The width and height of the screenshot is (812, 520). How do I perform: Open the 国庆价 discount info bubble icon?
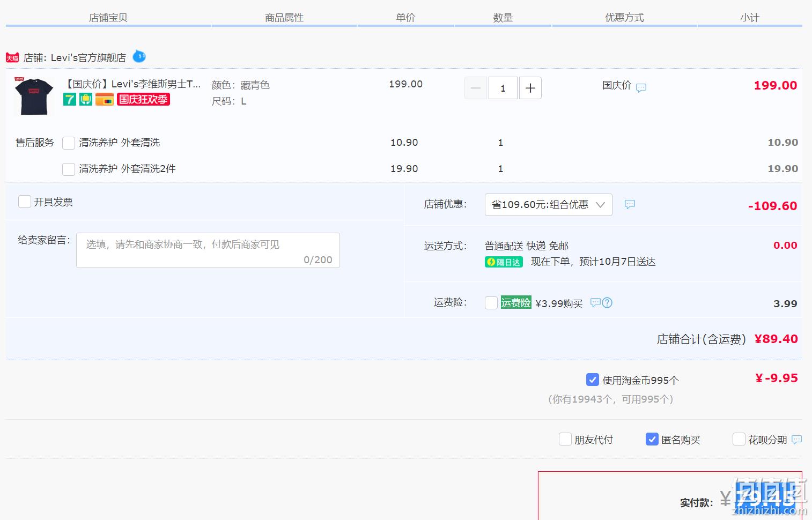(x=641, y=88)
